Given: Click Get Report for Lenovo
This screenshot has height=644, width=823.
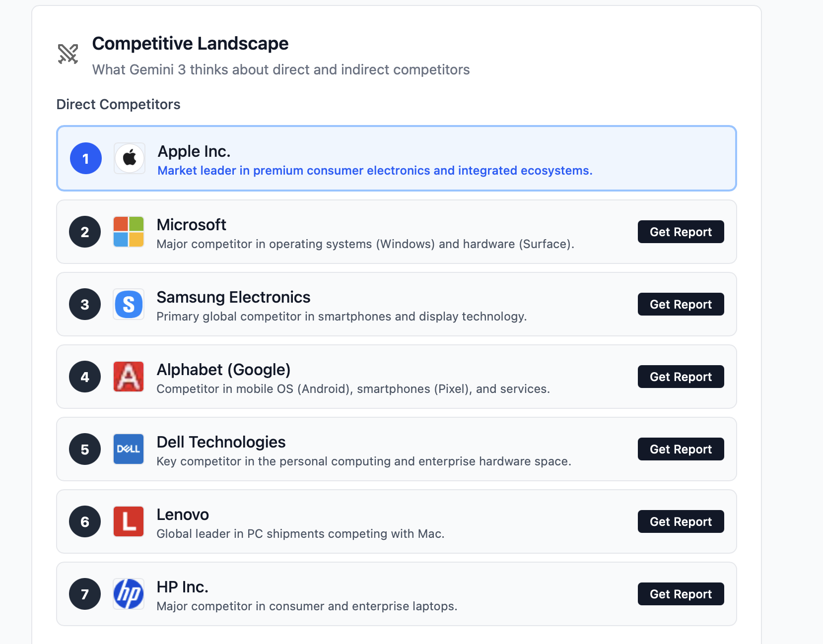Looking at the screenshot, I should (681, 521).
